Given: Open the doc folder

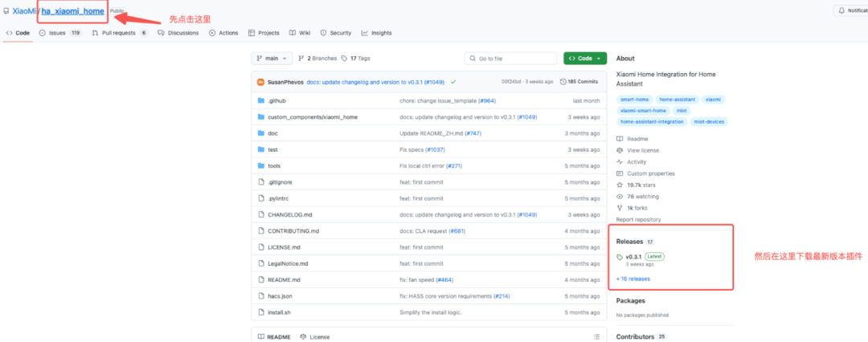Looking at the screenshot, I should pos(272,133).
